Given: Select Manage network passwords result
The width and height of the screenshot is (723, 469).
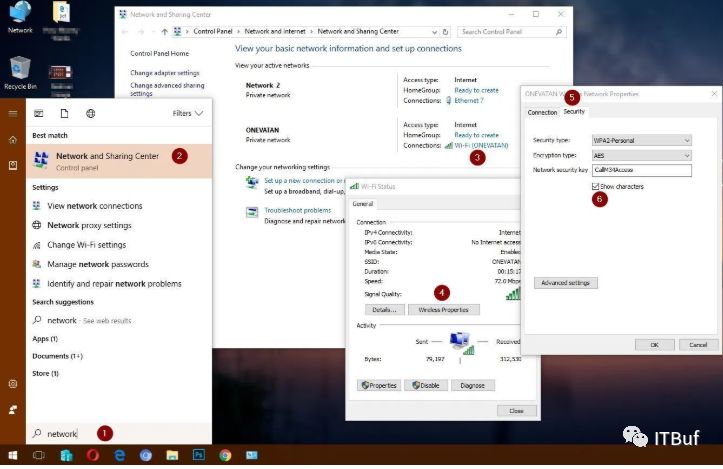Looking at the screenshot, I should [x=119, y=264].
